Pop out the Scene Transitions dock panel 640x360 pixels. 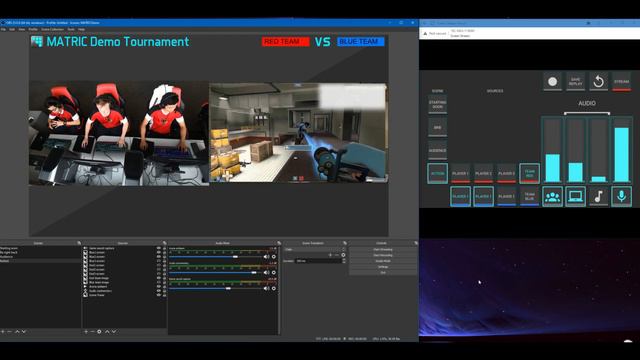click(x=345, y=243)
